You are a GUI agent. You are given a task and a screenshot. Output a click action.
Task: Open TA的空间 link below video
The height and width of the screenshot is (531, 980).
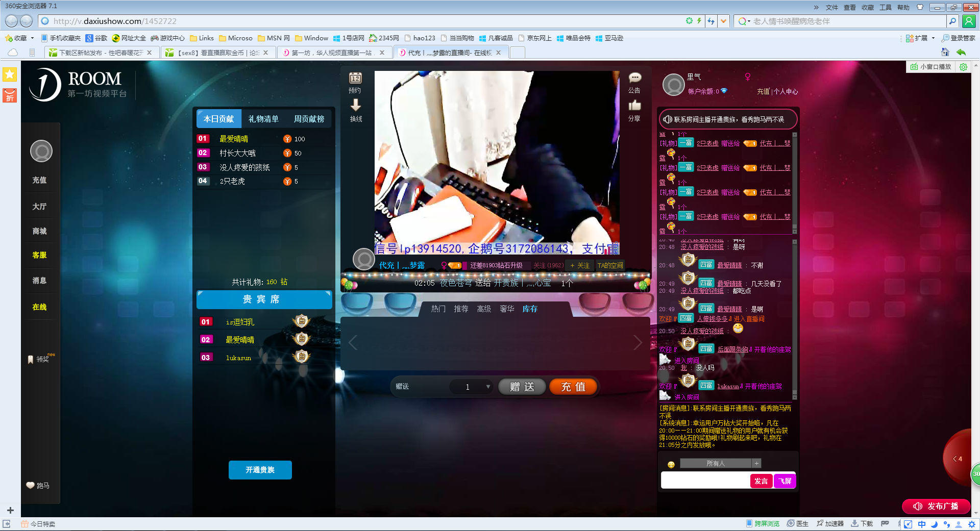[610, 265]
